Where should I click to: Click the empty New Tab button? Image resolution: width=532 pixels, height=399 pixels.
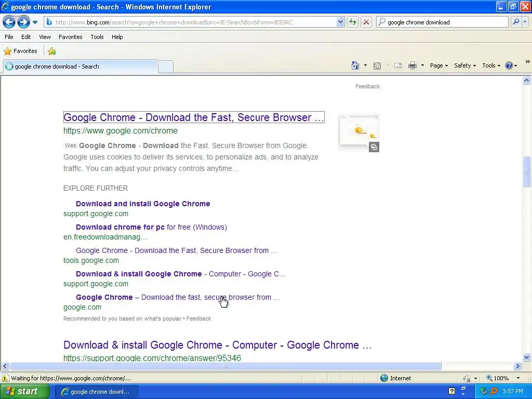[166, 66]
